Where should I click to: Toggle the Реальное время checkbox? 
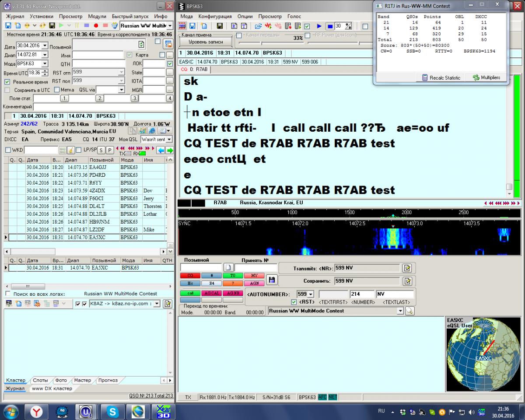tap(7, 82)
